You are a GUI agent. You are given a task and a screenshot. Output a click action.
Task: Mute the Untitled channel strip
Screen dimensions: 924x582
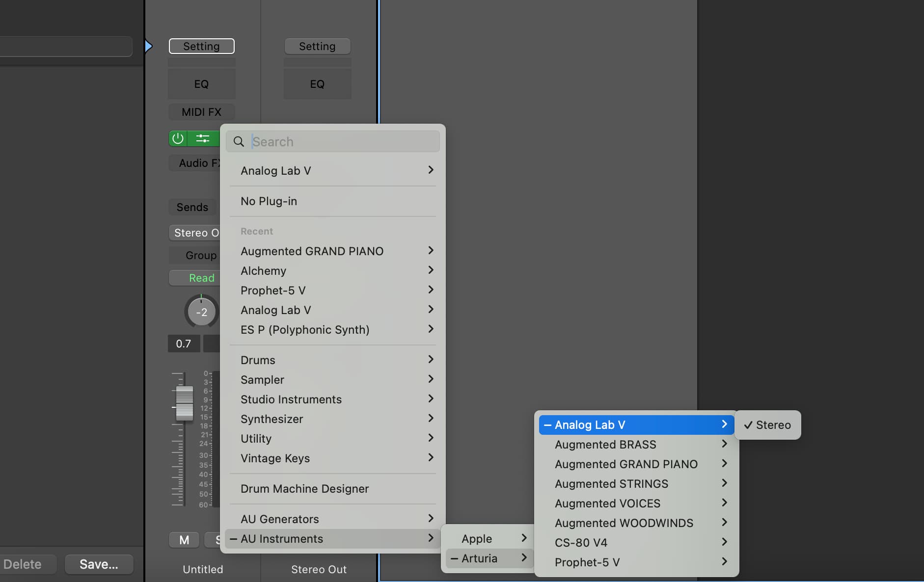(x=184, y=540)
